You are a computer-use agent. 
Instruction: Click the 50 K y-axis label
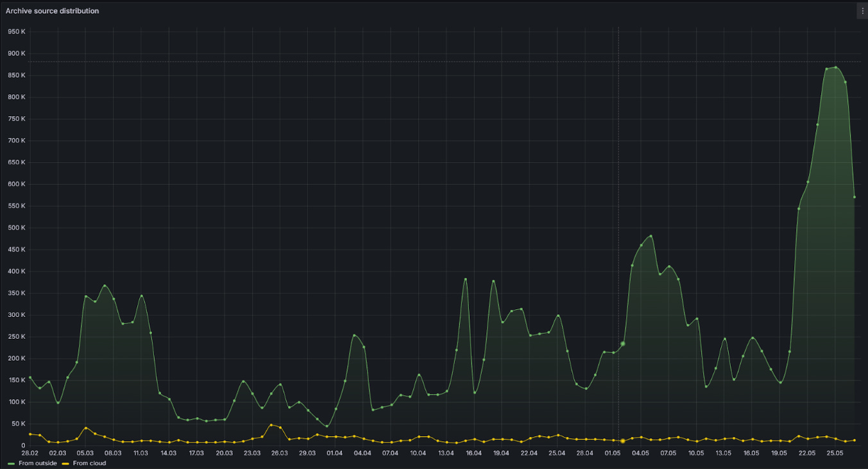pos(18,424)
